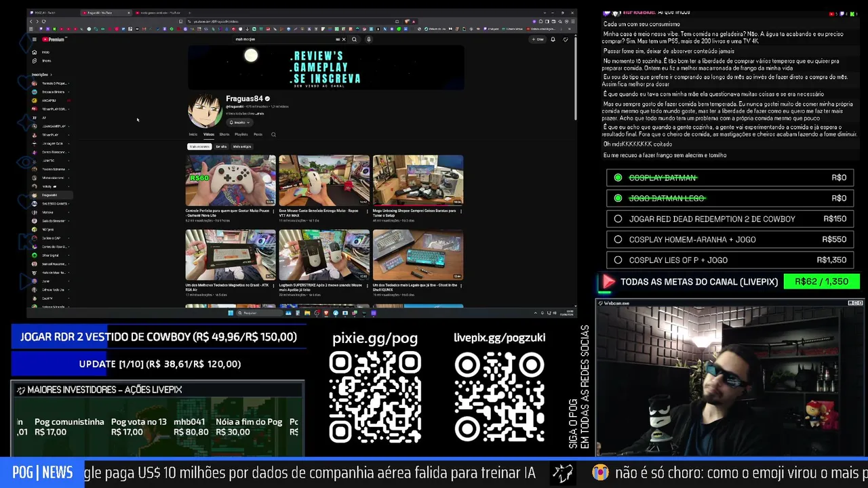The height and width of the screenshot is (488, 868).
Task: Start voice search with the microphone icon
Action: [x=368, y=39]
